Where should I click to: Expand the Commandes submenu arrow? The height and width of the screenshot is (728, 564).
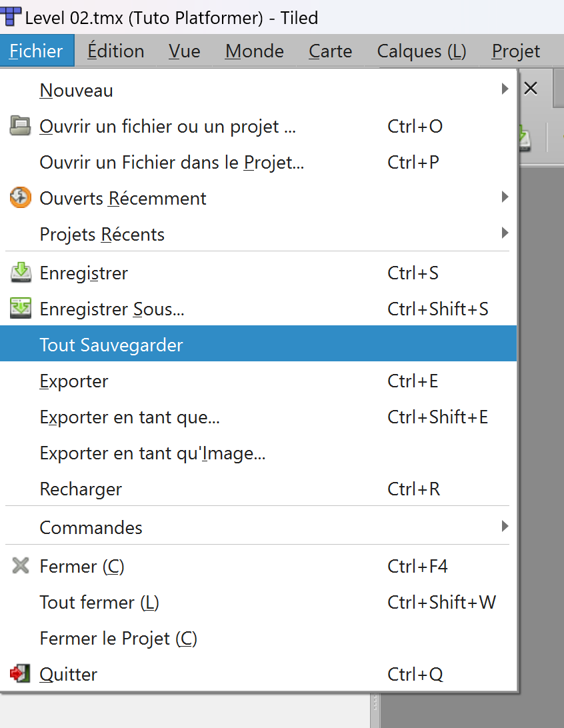(505, 527)
